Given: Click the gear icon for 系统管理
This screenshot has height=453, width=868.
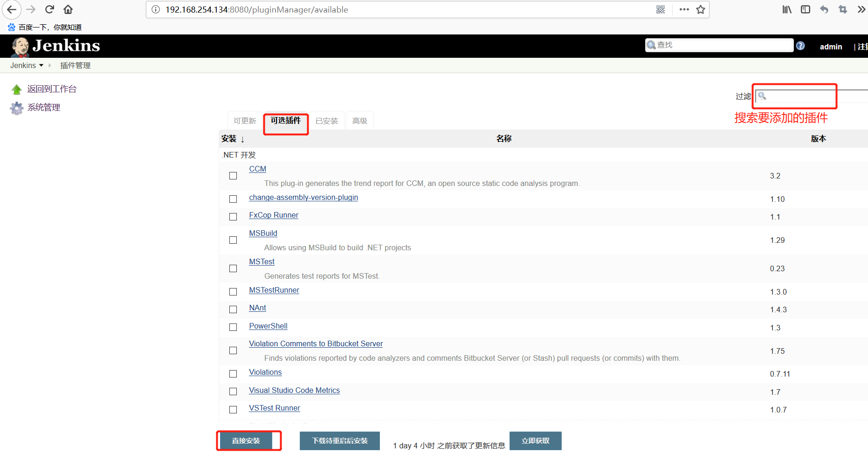Looking at the screenshot, I should coord(17,108).
